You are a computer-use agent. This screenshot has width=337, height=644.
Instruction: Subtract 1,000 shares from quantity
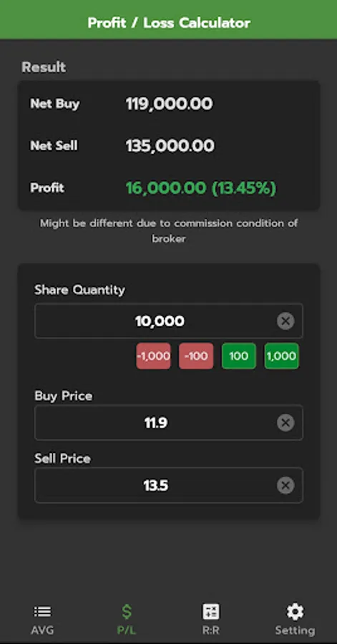pos(154,356)
